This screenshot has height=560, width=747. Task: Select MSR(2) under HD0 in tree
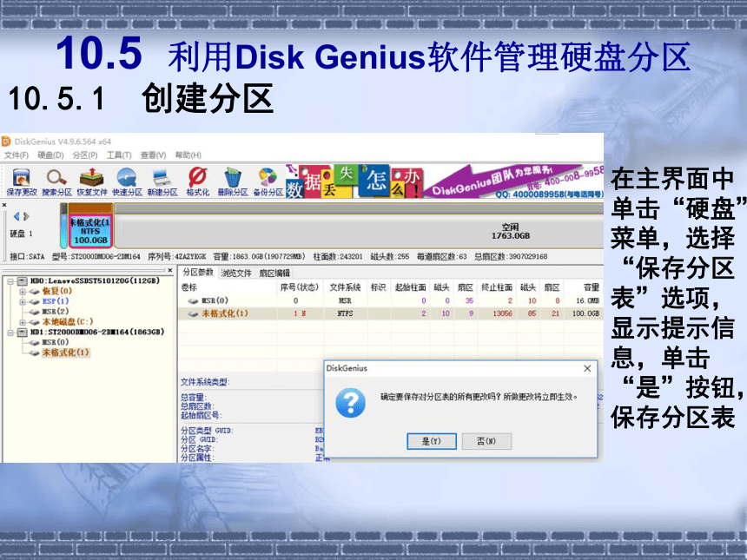pos(56,312)
